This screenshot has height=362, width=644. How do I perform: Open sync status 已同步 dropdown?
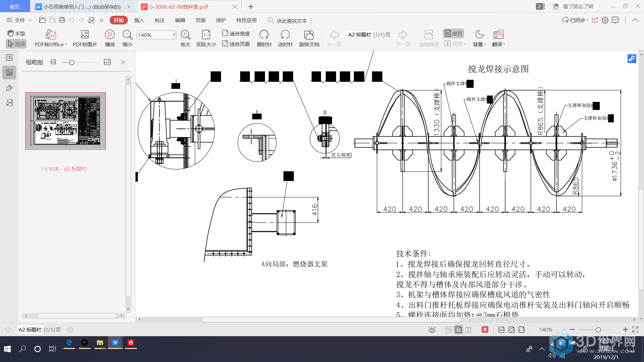tap(576, 20)
